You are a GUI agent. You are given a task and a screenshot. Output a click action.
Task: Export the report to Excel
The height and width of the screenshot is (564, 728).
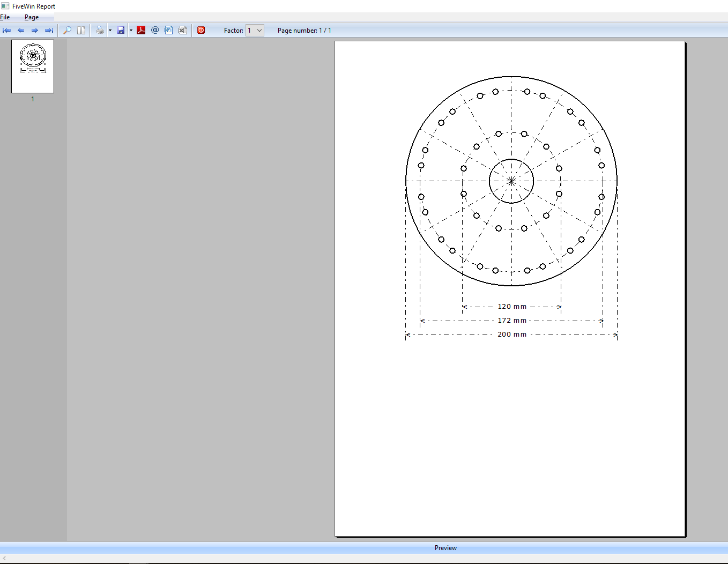(183, 31)
